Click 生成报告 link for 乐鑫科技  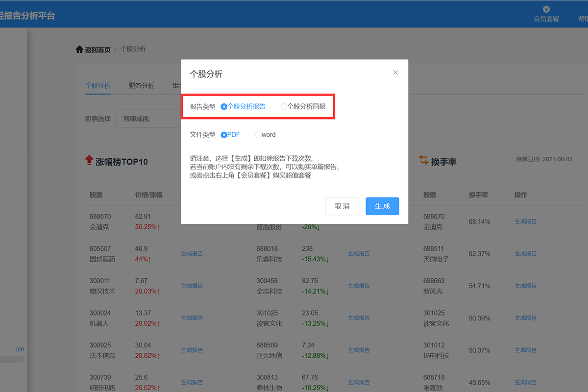tap(359, 254)
